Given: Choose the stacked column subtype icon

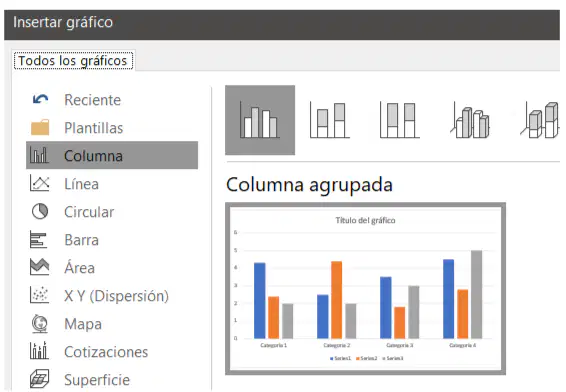Looking at the screenshot, I should point(330,120).
